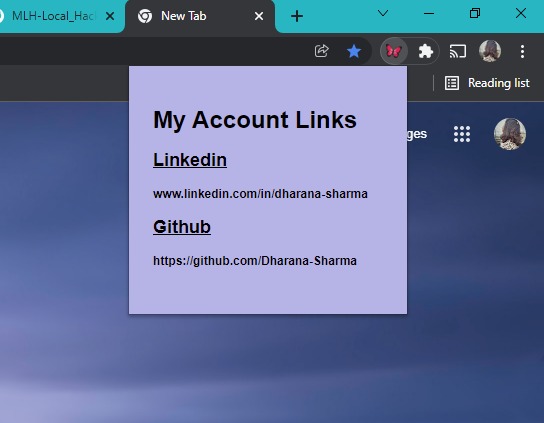Screen dimensions: 544x423
Task: Close the MLH-Local_Hack tab
Action: pyautogui.click(x=110, y=16)
